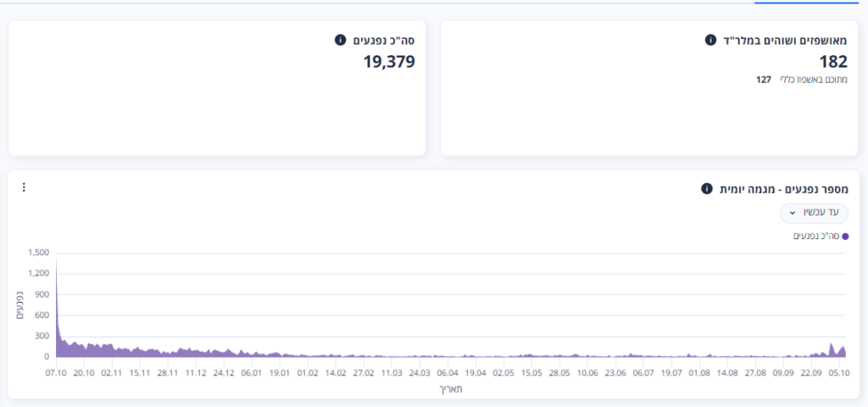Click the 05.10 date label on chart axis
The height and width of the screenshot is (407, 868).
point(838,373)
